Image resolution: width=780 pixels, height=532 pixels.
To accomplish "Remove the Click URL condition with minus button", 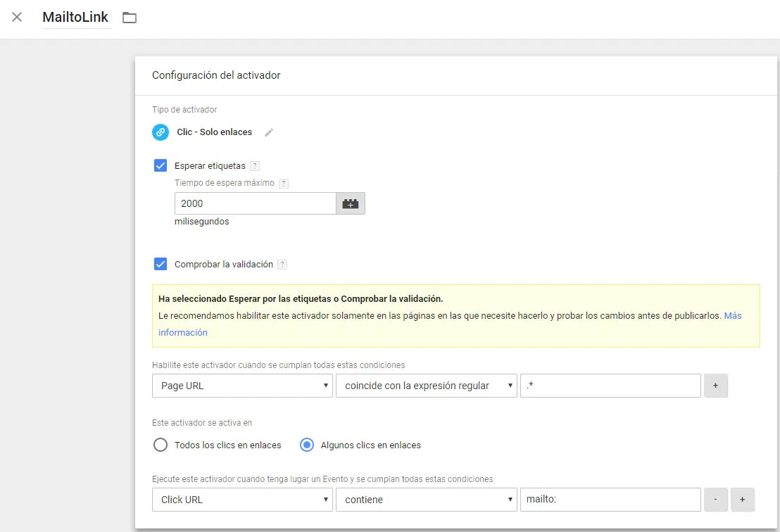I will 716,500.
